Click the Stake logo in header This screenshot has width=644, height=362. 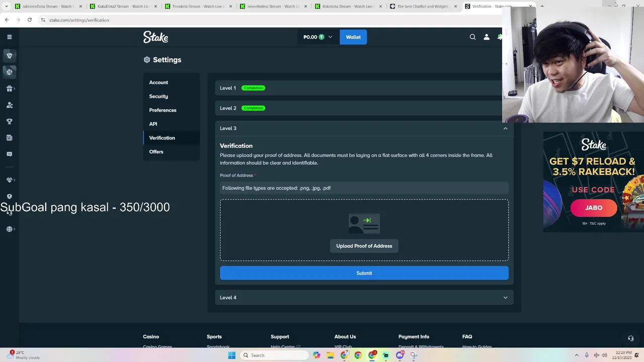[155, 37]
